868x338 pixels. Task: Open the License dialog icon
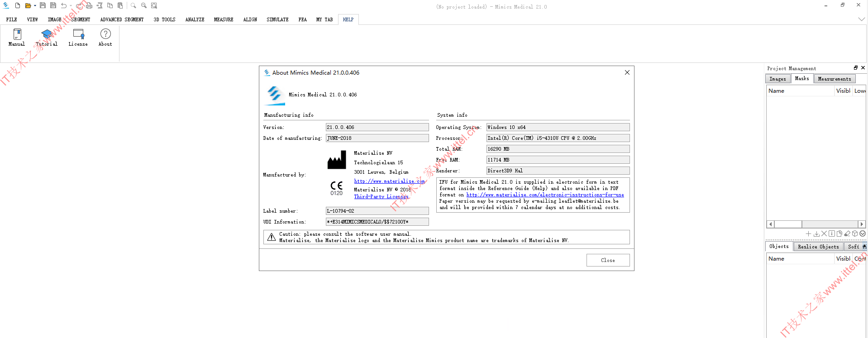click(x=78, y=38)
